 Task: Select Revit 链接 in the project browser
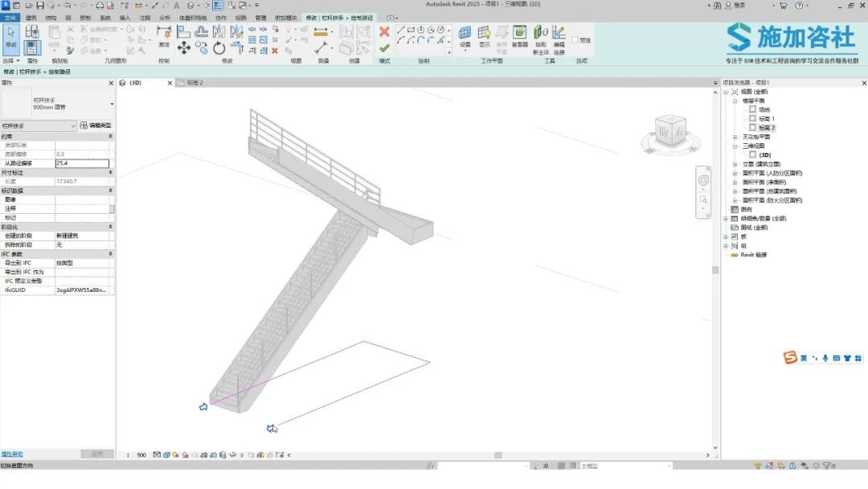coord(753,255)
